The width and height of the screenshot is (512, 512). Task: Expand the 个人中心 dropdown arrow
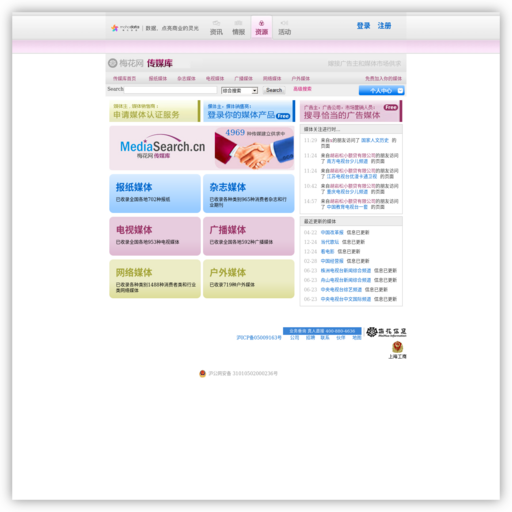(400, 91)
